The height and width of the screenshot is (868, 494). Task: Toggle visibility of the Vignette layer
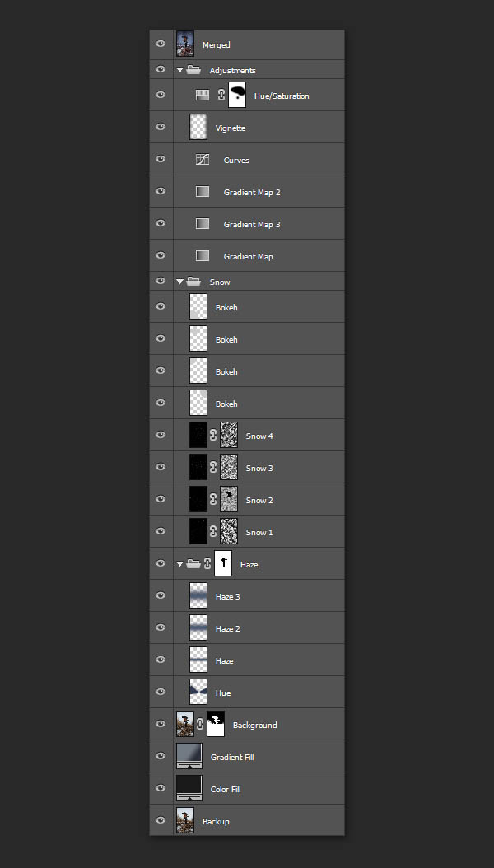click(161, 128)
